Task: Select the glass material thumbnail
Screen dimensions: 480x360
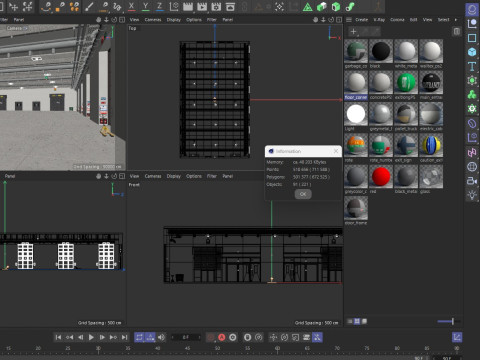Action: (x=431, y=176)
